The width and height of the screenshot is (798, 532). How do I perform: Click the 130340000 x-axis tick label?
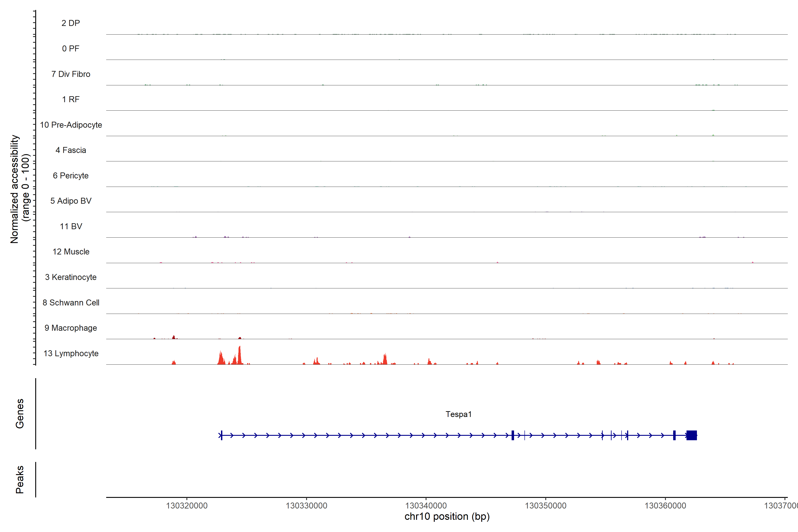426,506
